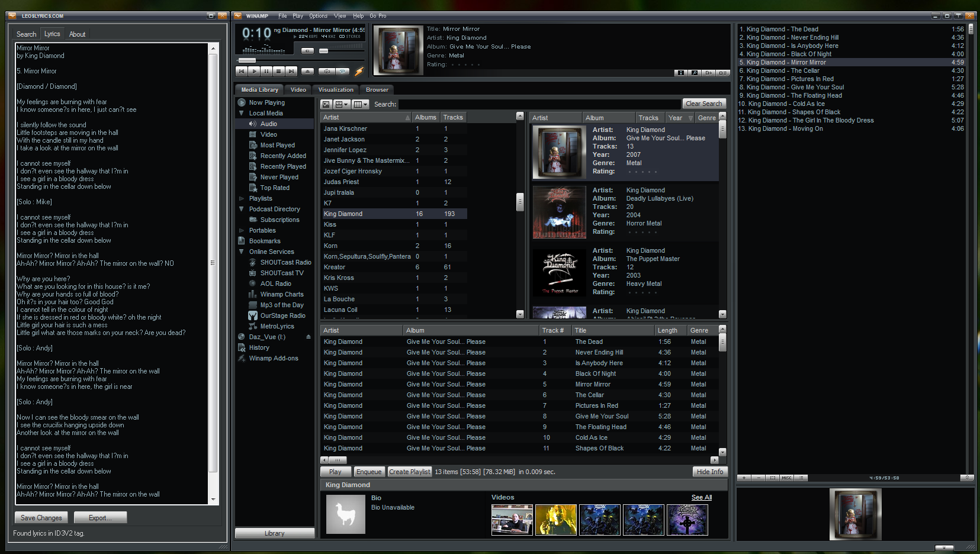Open Top Rated smart view
The height and width of the screenshot is (554, 980).
275,188
